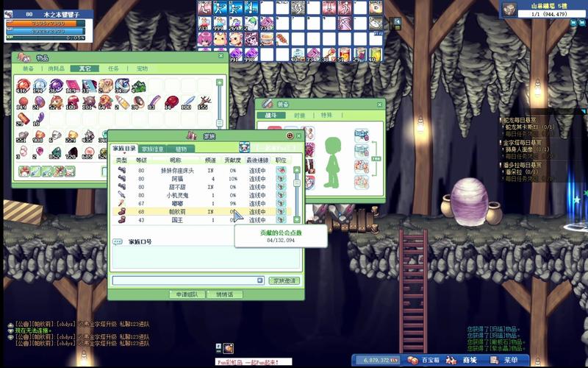Click the speech bubble icon by 家族口号

coord(118,242)
